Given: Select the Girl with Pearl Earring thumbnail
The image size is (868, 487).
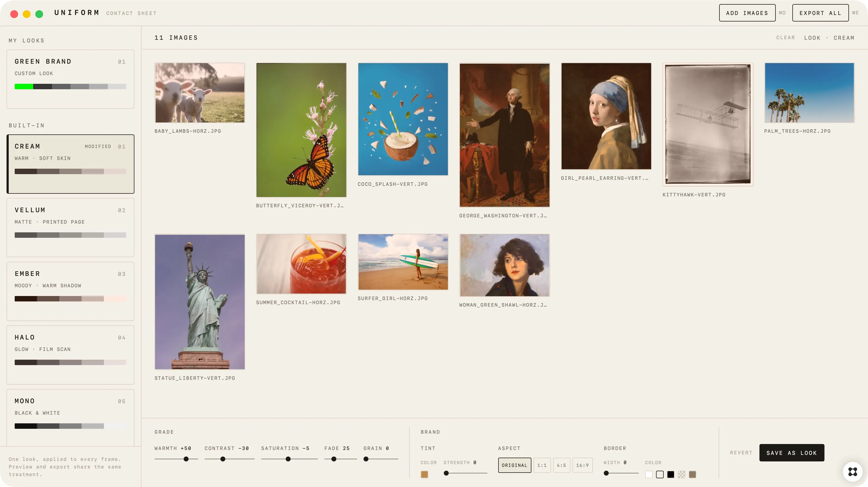Looking at the screenshot, I should [x=606, y=116].
